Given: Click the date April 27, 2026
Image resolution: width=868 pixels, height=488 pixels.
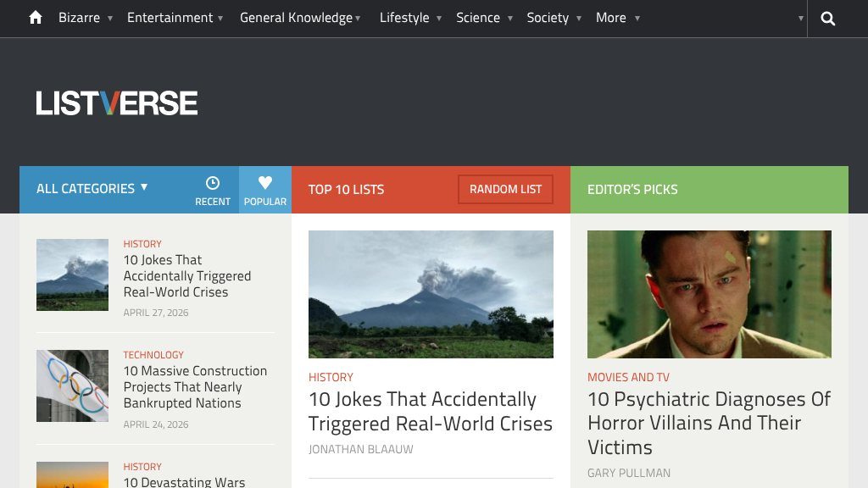Looking at the screenshot, I should 156,313.
